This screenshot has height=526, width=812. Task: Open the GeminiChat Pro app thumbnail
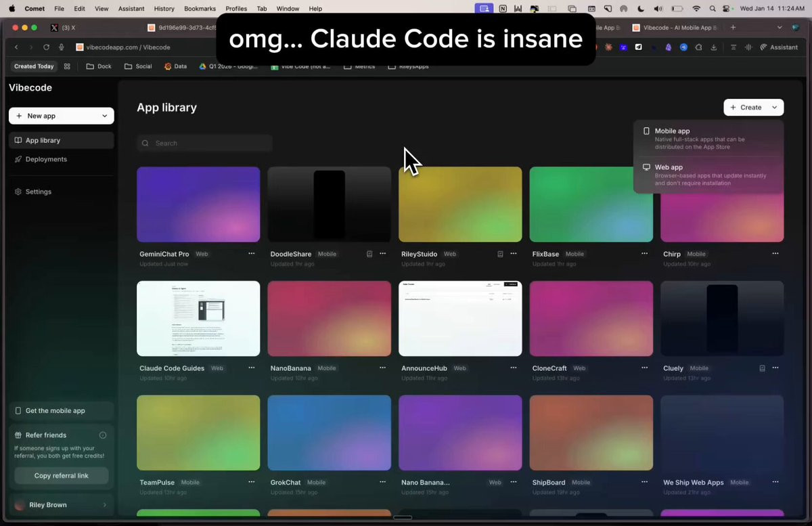[x=198, y=204]
